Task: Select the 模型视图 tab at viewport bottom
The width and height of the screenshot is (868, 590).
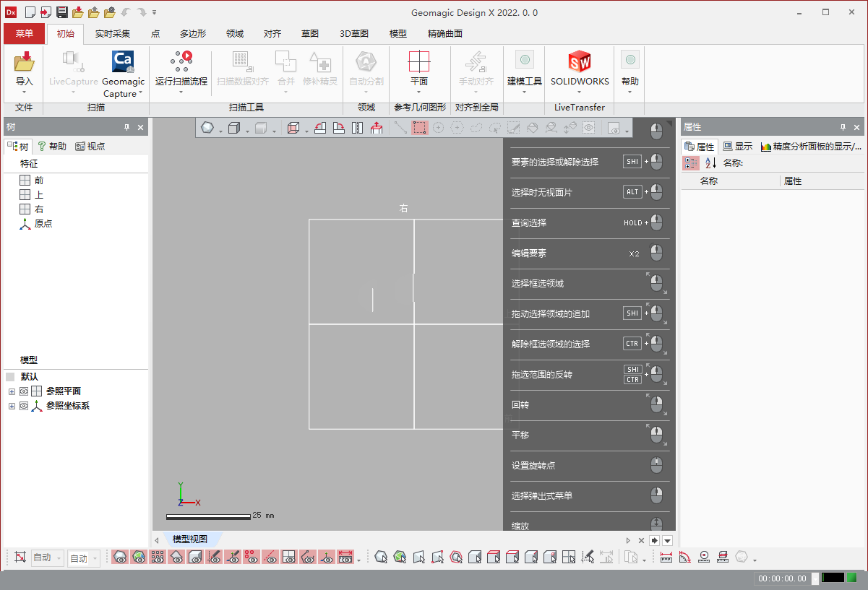Action: tap(190, 539)
